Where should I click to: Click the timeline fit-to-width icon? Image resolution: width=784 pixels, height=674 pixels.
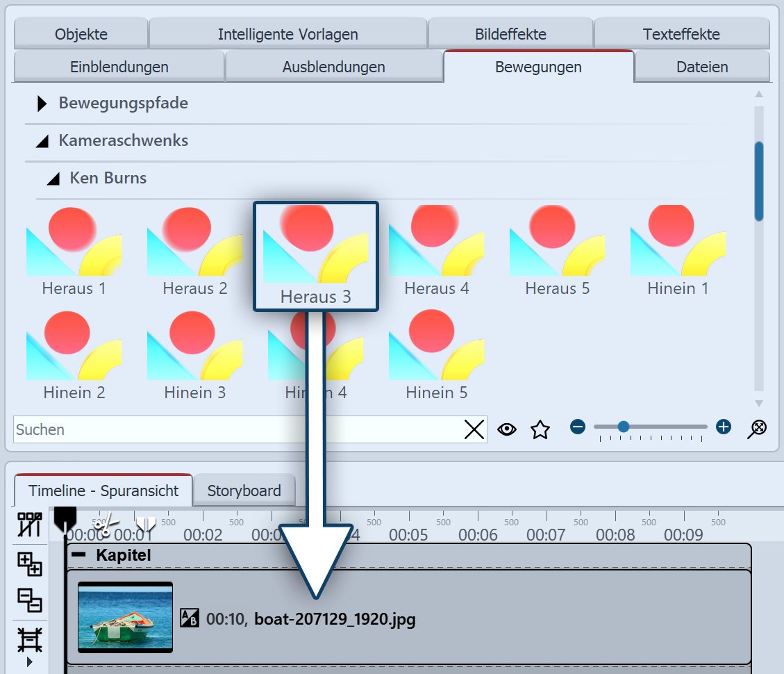coord(29,640)
